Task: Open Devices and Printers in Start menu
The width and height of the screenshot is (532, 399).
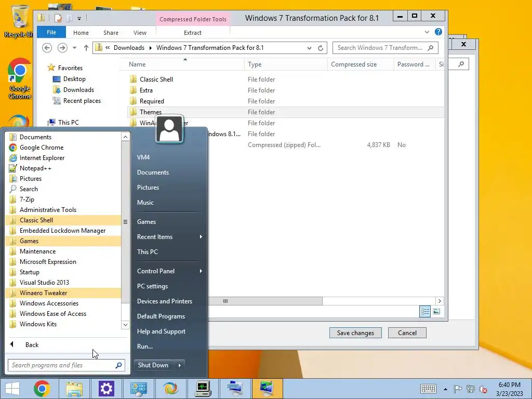Action: [x=165, y=301]
